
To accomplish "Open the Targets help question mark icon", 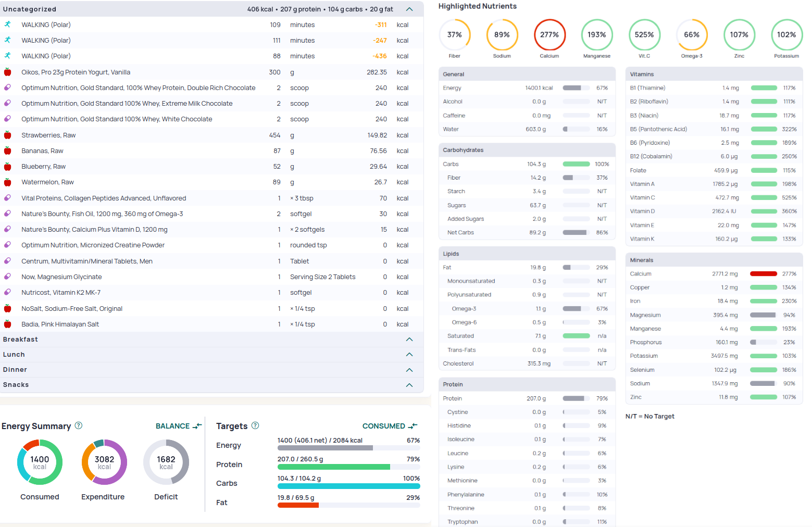I will (x=255, y=425).
